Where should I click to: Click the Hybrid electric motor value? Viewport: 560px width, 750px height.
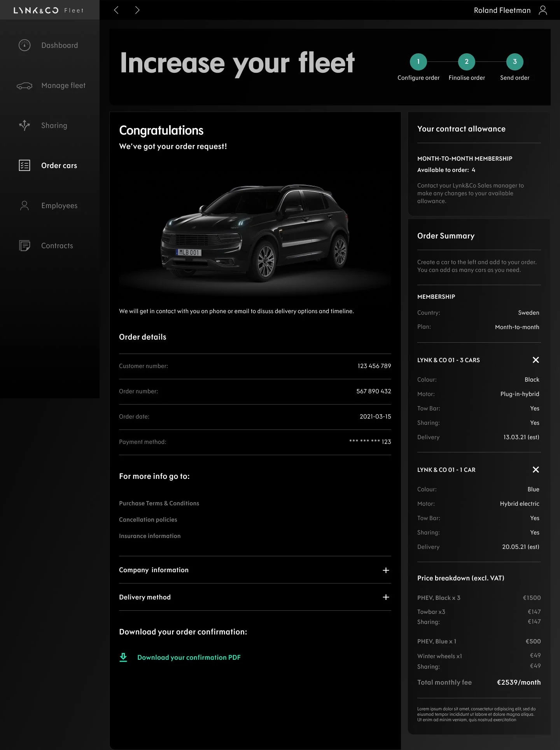tap(520, 504)
